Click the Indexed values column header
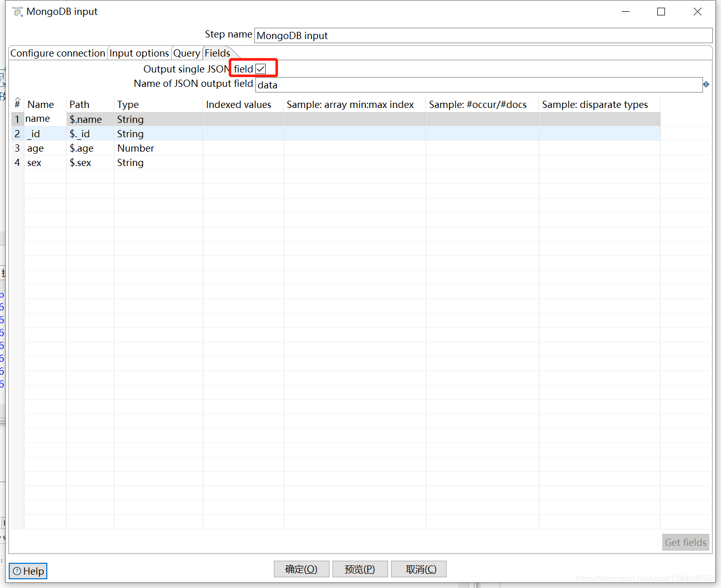Image resolution: width=721 pixels, height=588 pixels. [243, 104]
